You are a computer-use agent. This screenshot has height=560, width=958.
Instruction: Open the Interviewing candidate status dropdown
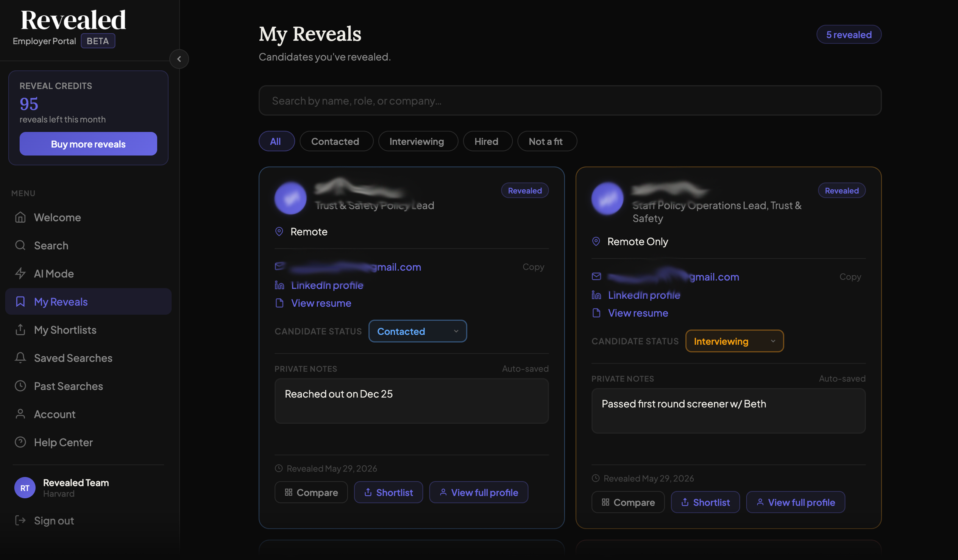click(x=735, y=341)
